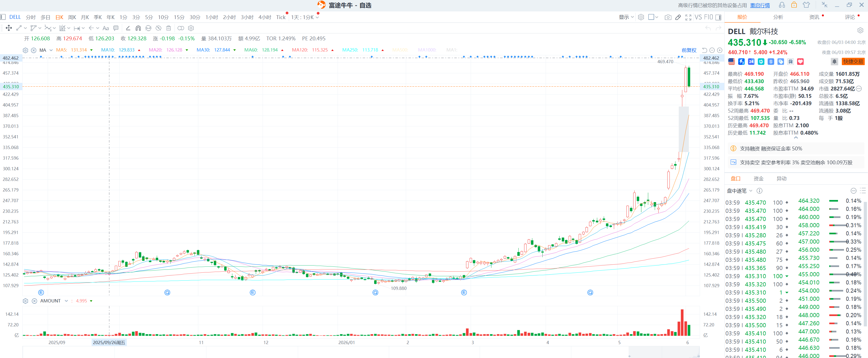Open chart settings gear in top toolbar
Screen dimensions: 868x358
pyautogui.click(x=641, y=17)
